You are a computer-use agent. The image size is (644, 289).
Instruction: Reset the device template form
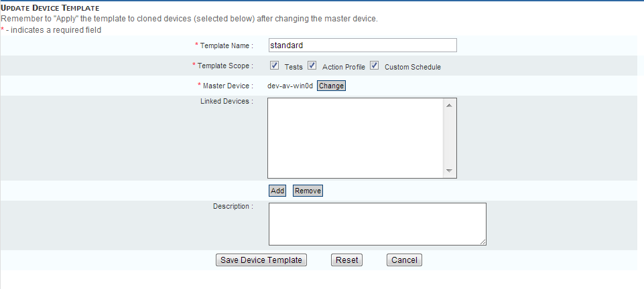point(346,260)
